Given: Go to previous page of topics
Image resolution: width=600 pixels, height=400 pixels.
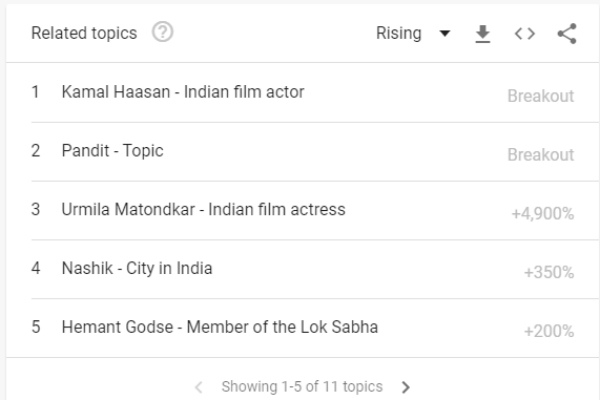Looking at the screenshot, I should pos(199,387).
